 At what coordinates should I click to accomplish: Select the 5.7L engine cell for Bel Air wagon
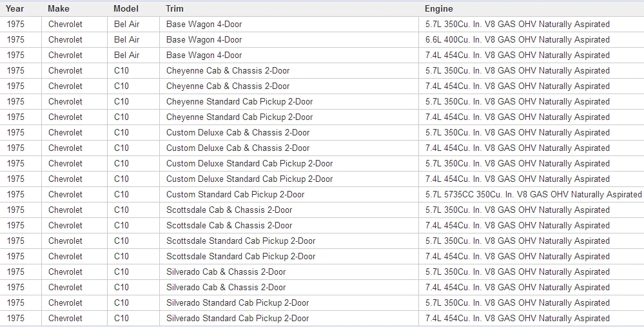531,25
